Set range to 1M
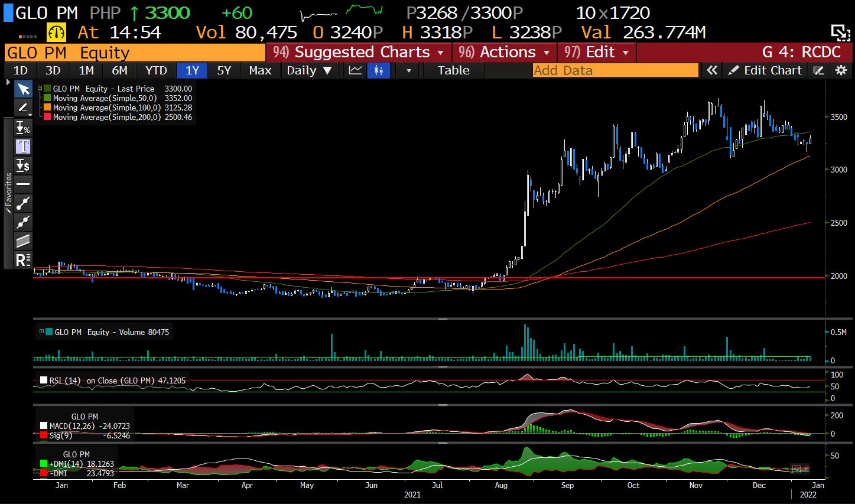The image size is (855, 504). (86, 70)
